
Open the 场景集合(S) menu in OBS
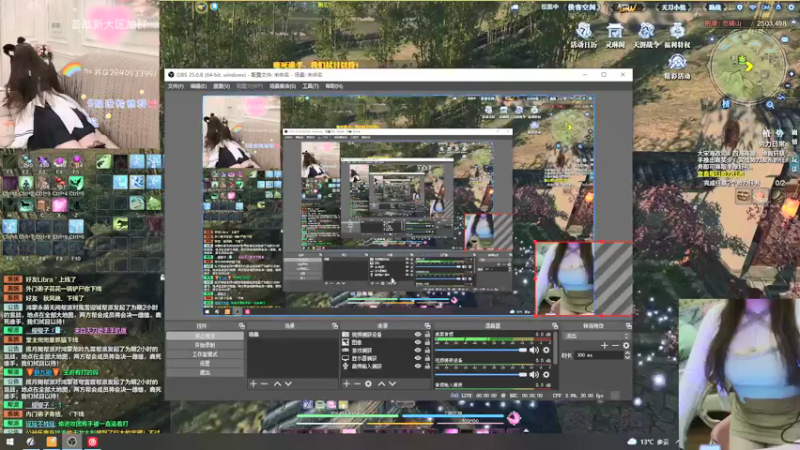[283, 86]
